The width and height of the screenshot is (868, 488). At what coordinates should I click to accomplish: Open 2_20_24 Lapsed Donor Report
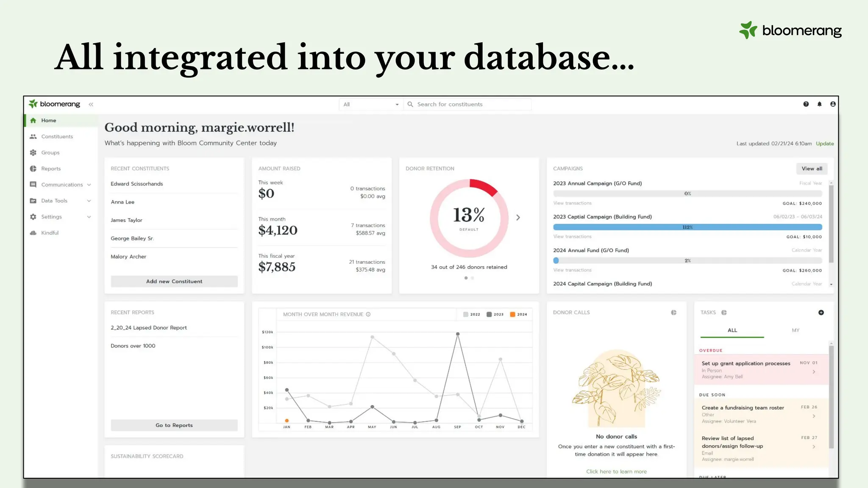pyautogui.click(x=149, y=328)
